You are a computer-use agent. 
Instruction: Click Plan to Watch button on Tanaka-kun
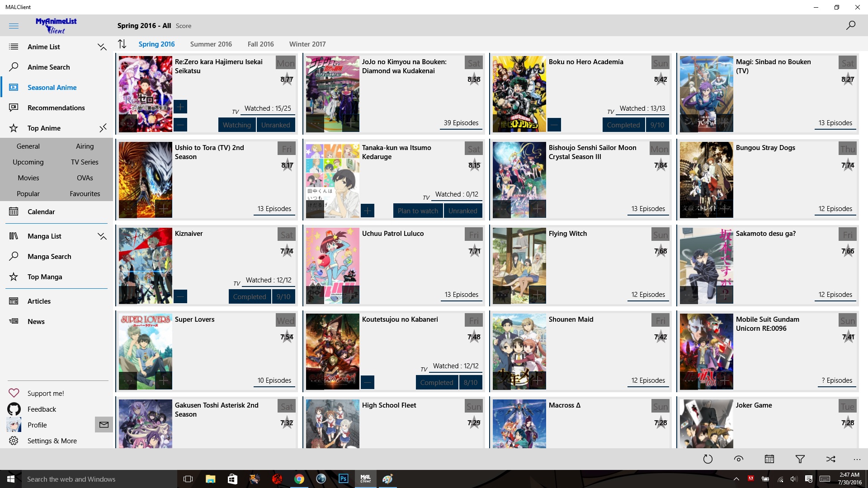417,210
